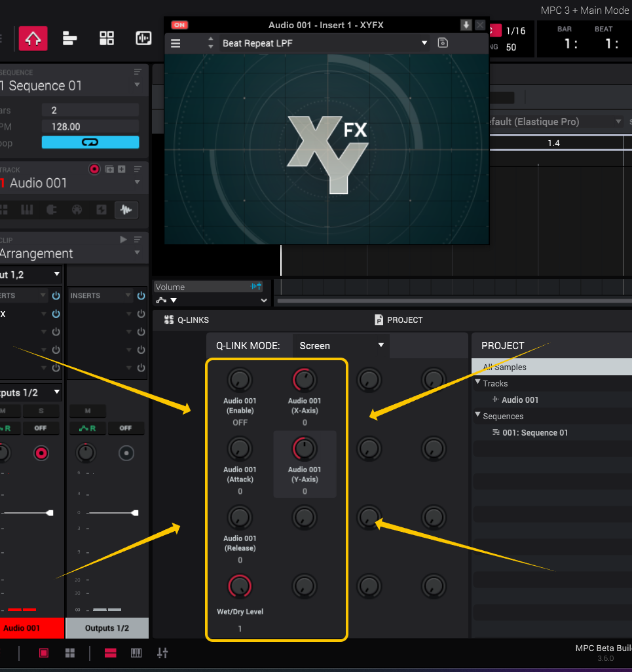Click the Wet/Dry Level Q-Link knob
632x672 pixels.
pos(240,586)
